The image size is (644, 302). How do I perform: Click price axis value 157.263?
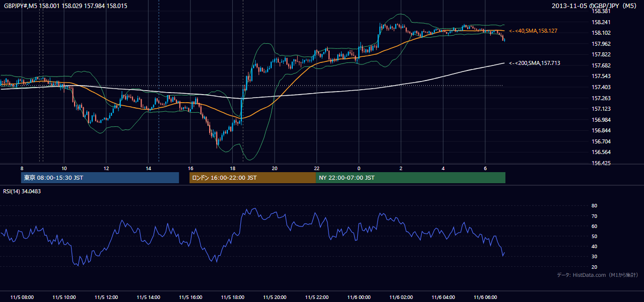click(601, 98)
